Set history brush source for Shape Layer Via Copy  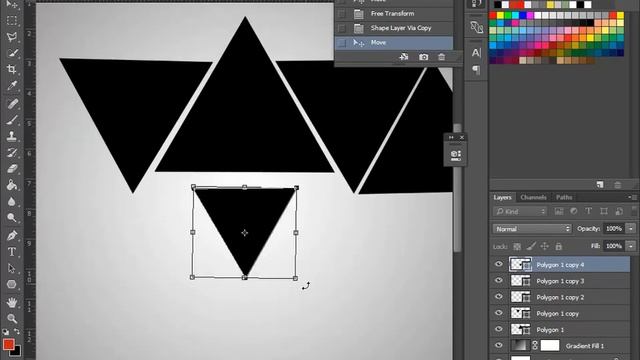(342, 28)
